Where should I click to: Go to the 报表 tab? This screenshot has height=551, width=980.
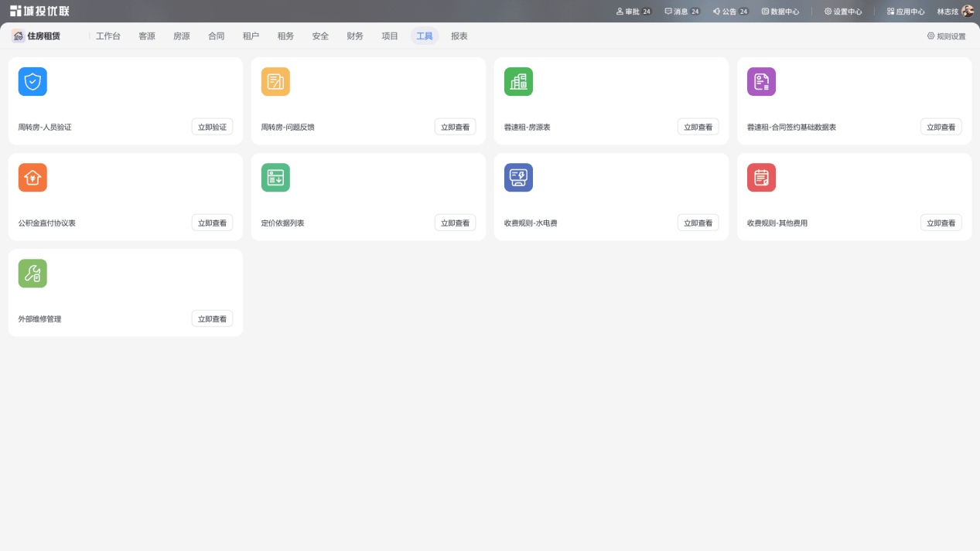coord(459,36)
